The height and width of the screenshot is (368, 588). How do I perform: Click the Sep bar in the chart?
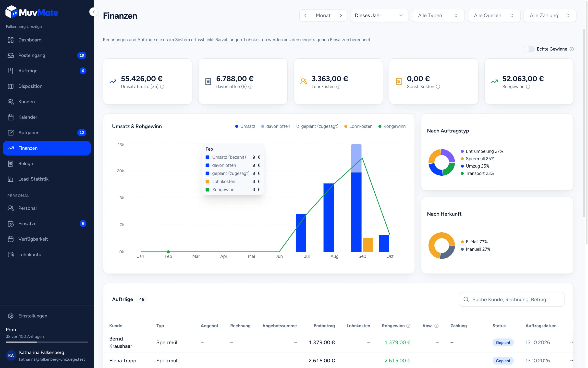coord(356,198)
